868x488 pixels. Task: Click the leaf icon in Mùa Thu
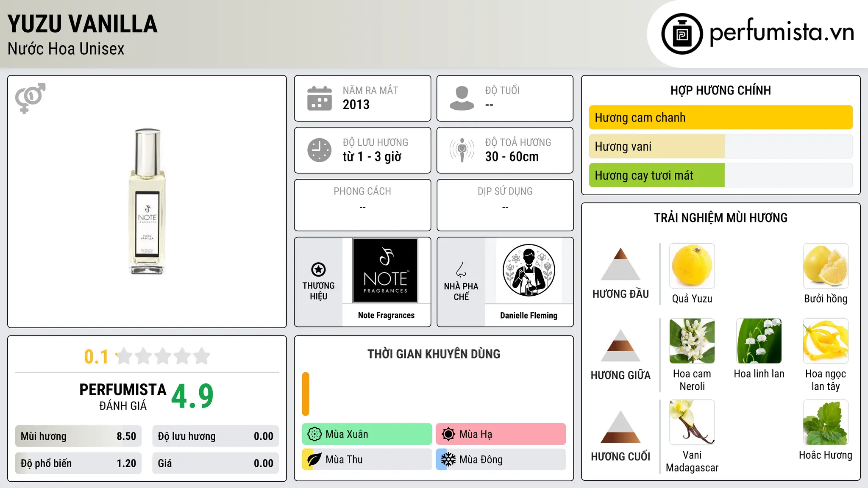[314, 460]
